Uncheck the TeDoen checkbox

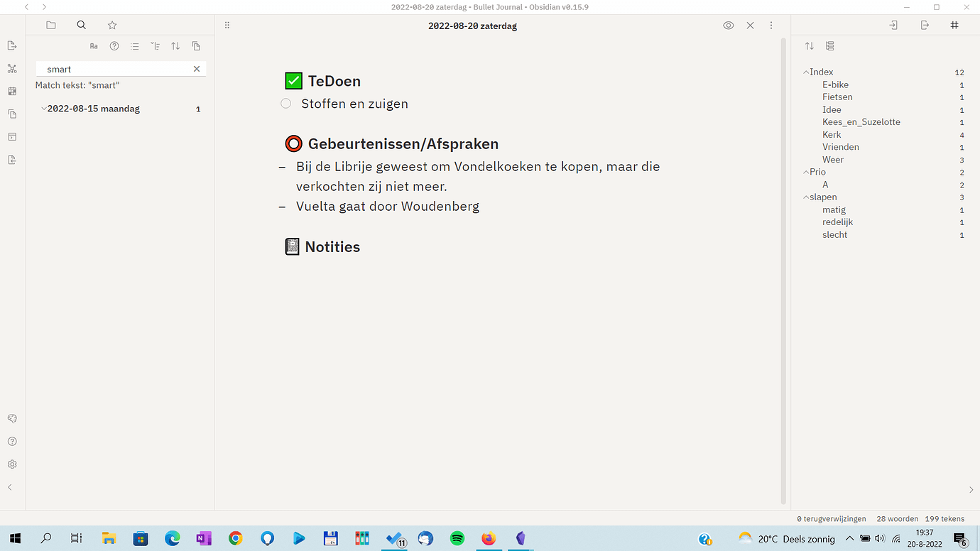[x=293, y=80]
